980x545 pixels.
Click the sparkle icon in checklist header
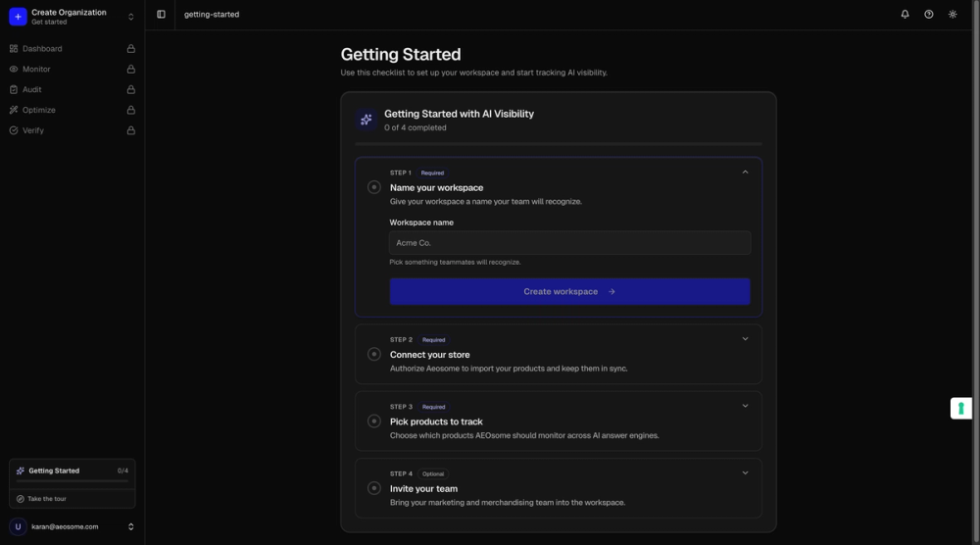[x=367, y=120]
